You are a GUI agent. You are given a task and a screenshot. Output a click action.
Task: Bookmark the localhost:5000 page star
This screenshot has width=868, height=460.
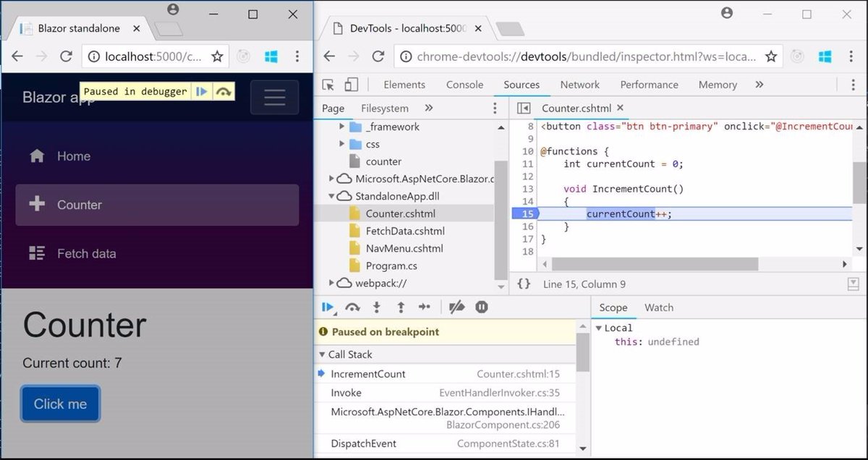[x=217, y=56]
